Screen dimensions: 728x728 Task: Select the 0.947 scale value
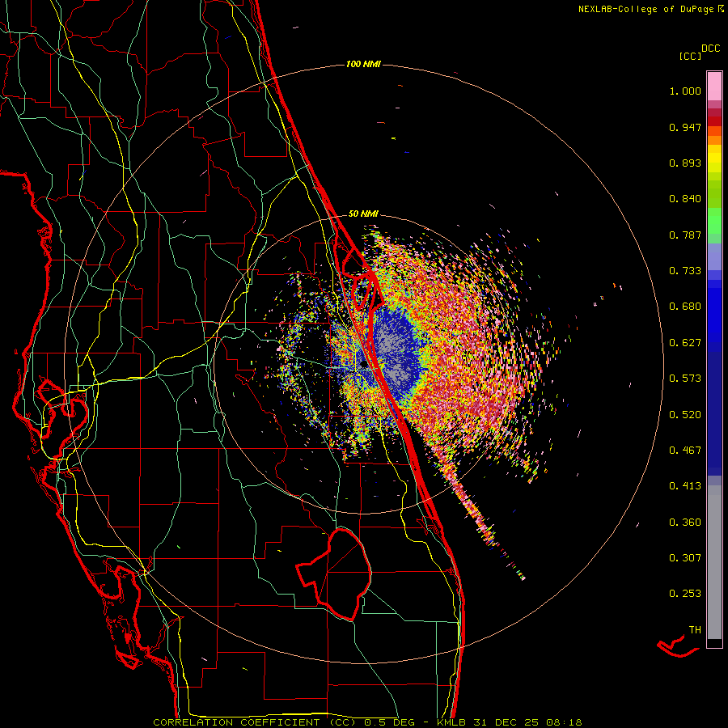pos(685,127)
